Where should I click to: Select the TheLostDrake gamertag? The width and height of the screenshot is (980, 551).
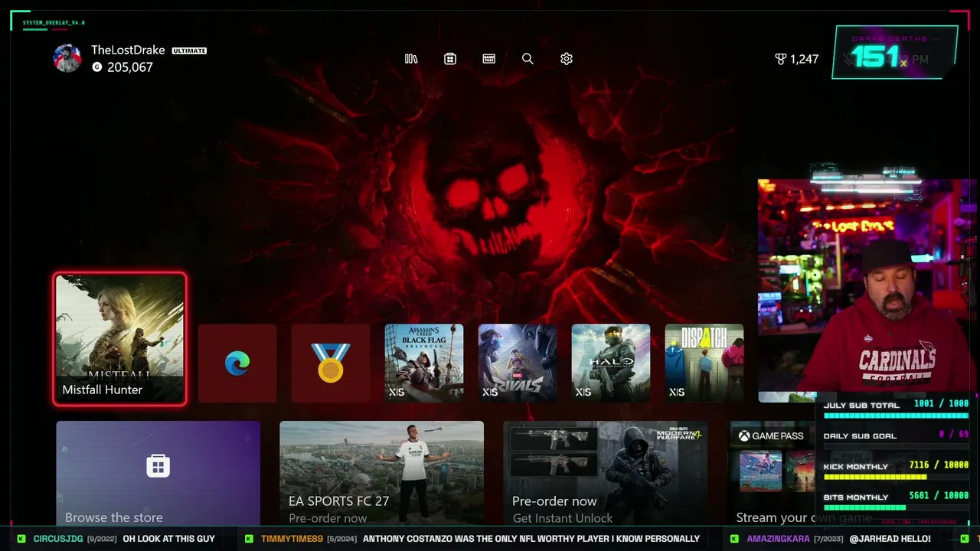[128, 50]
